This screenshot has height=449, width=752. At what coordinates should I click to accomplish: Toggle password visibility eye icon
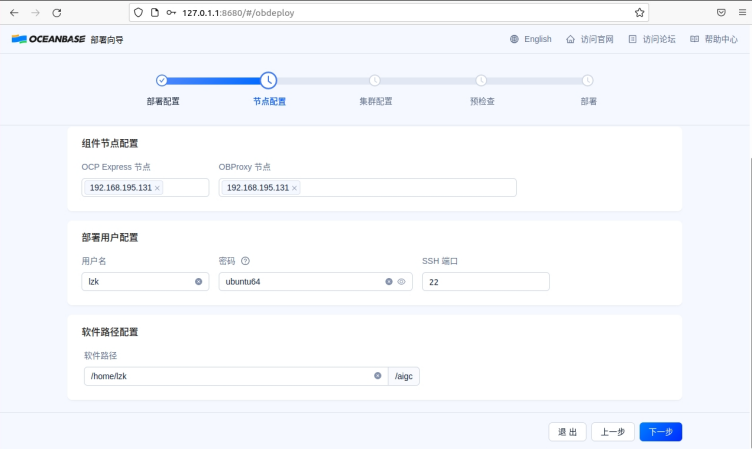(401, 282)
